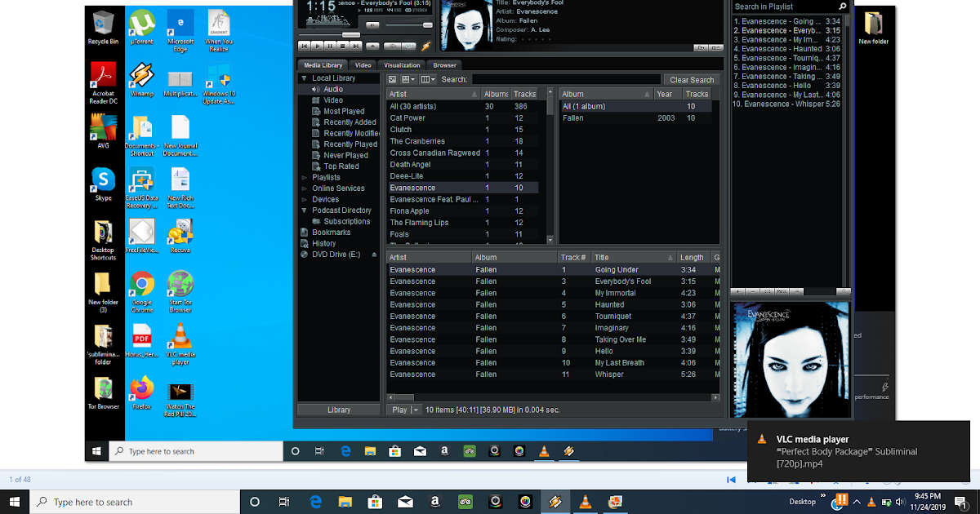Skip to next track in Winamp

[356, 47]
